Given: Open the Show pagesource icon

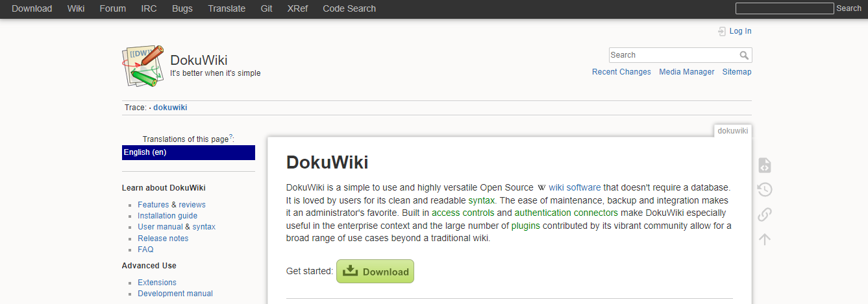Looking at the screenshot, I should [x=765, y=165].
